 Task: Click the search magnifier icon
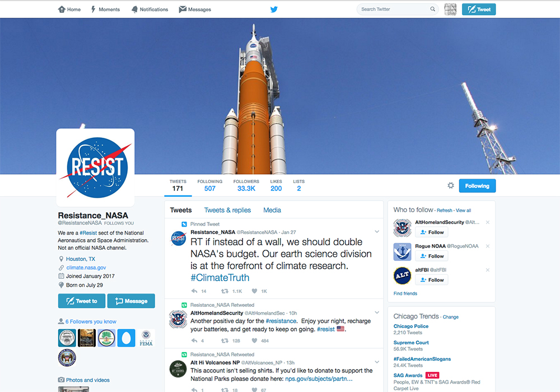click(x=432, y=10)
